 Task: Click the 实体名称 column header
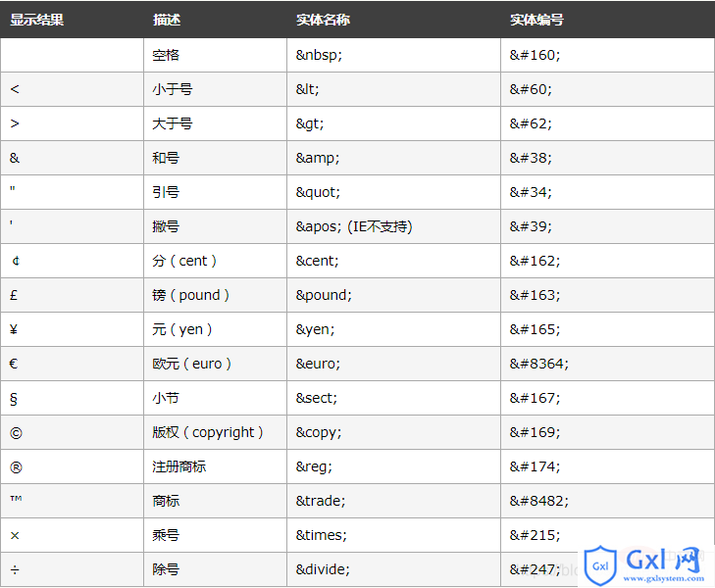pos(323,20)
